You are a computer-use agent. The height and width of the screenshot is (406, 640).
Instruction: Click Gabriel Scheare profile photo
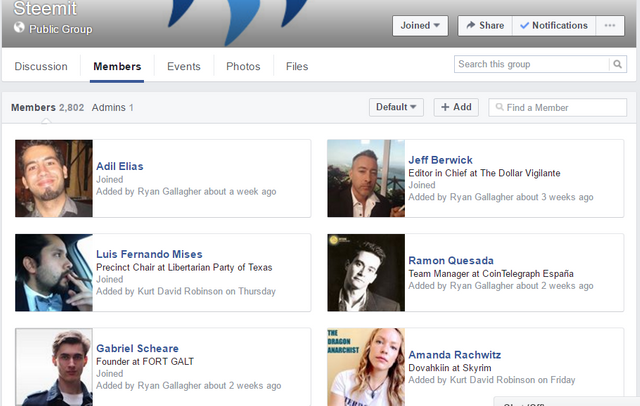[54, 367]
